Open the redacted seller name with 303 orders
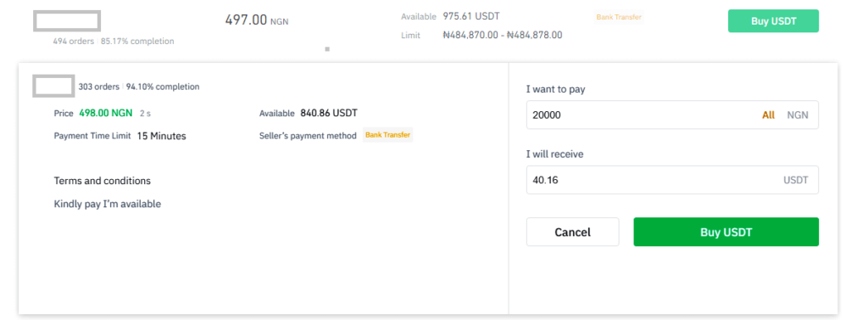Image resolution: width=868 pixels, height=320 pixels. coord(53,87)
